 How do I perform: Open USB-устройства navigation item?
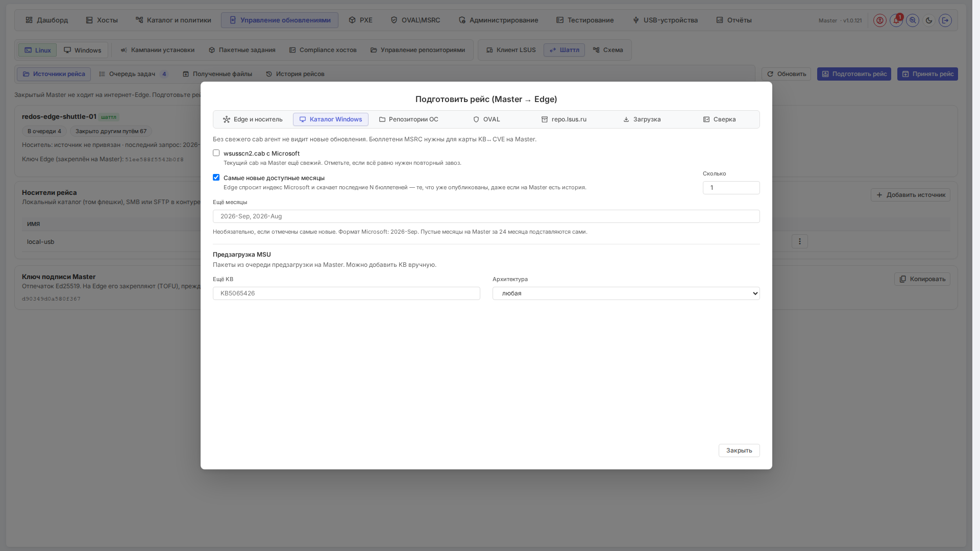[x=665, y=20]
